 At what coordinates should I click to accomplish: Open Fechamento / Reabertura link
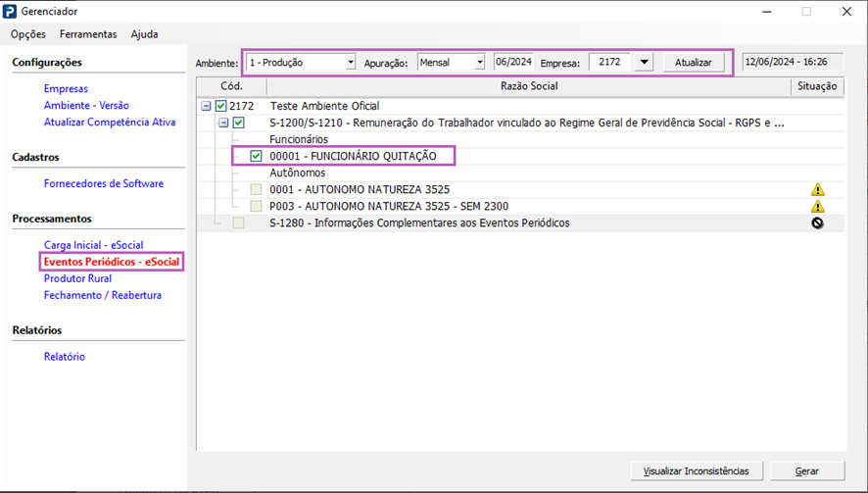pyautogui.click(x=103, y=295)
